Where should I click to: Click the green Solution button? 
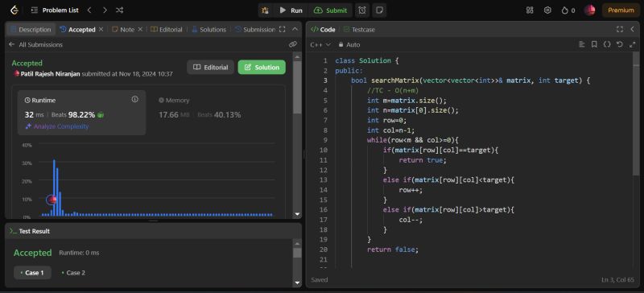pos(262,68)
